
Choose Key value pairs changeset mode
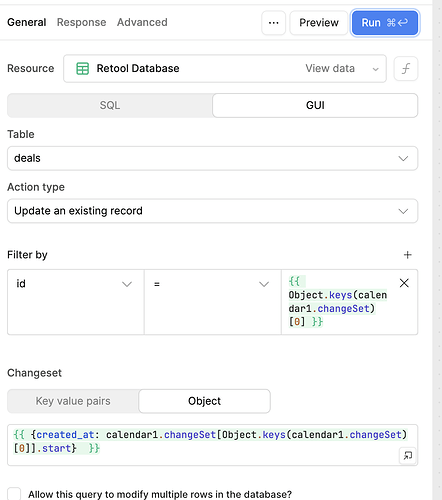73,401
